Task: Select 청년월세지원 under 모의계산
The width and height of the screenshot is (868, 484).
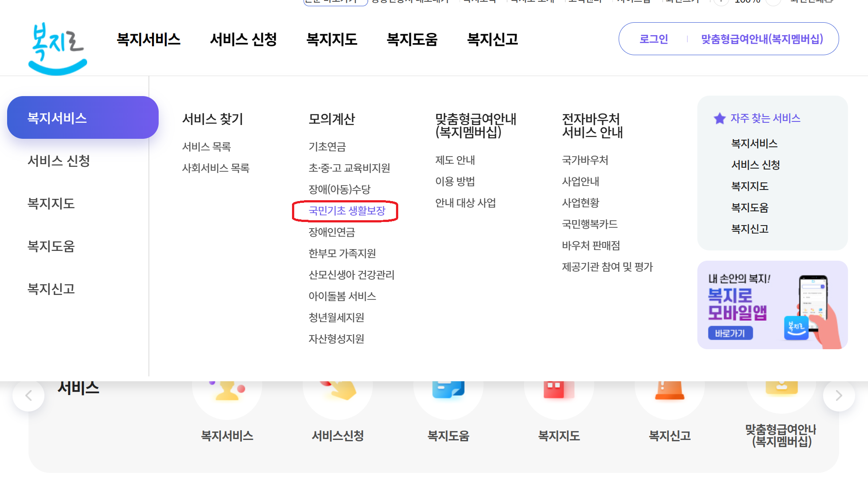Action: click(336, 317)
